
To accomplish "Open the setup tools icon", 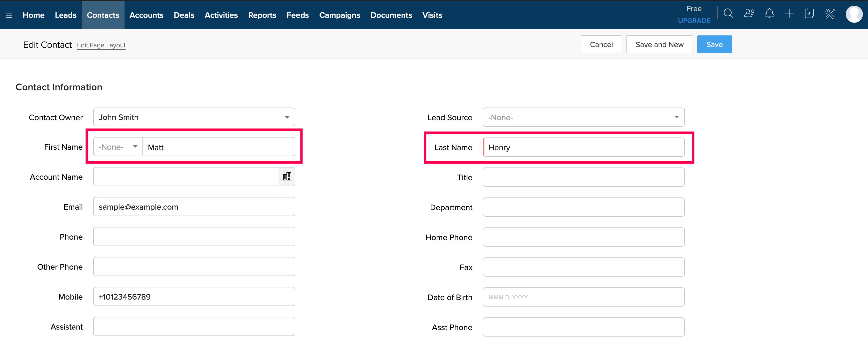I will [x=830, y=14].
